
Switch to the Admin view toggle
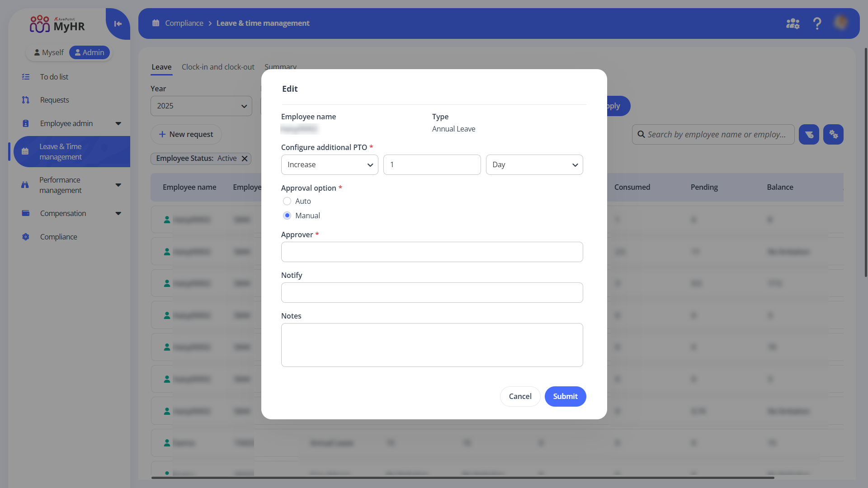tap(90, 52)
